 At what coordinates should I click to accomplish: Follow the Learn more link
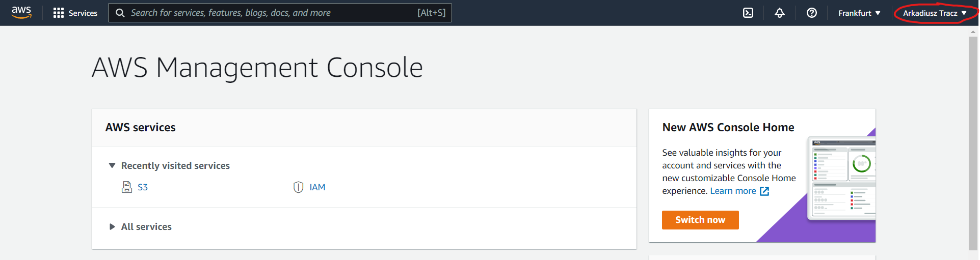coord(733,191)
